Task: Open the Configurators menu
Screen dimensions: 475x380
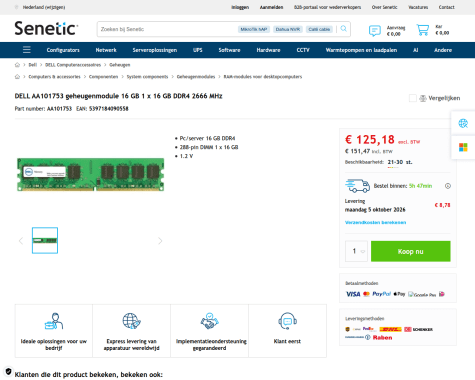Action: 63,50
